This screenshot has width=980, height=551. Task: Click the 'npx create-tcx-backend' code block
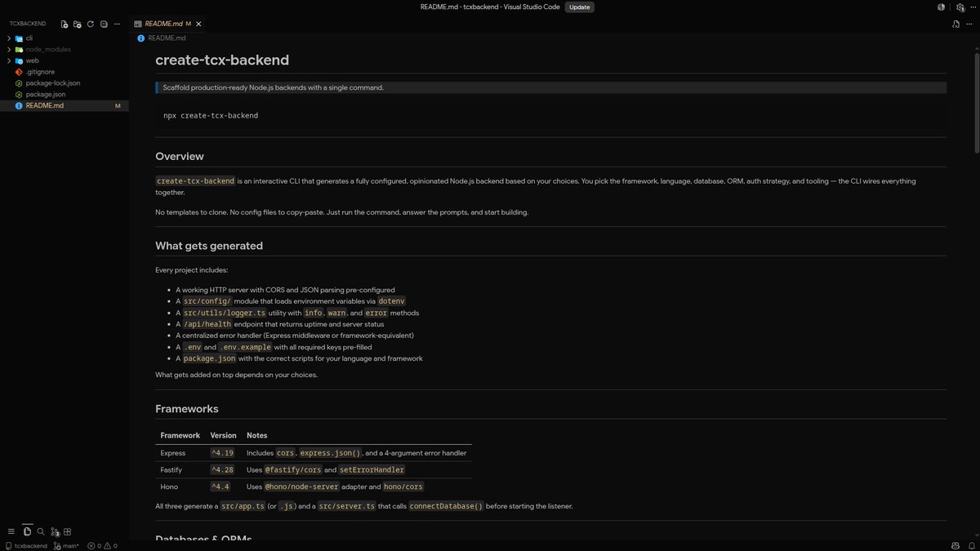pyautogui.click(x=550, y=116)
